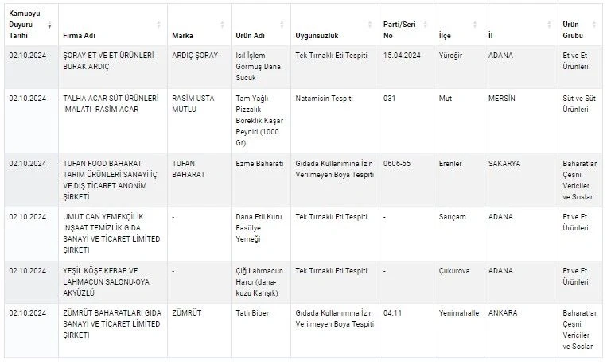Click the Ezme Baharatı product cell
This screenshot has width=607, height=364.
[x=261, y=180]
